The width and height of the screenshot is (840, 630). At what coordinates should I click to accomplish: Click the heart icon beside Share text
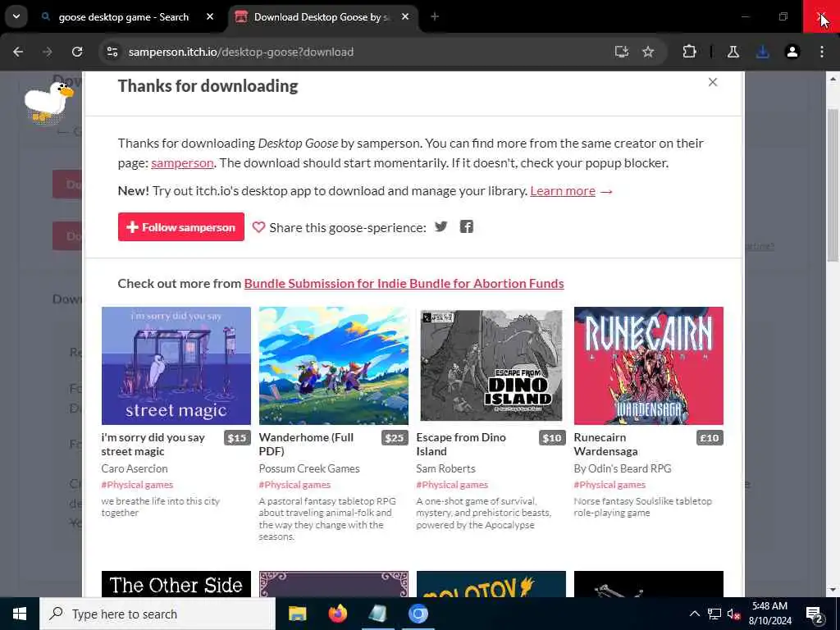[258, 227]
